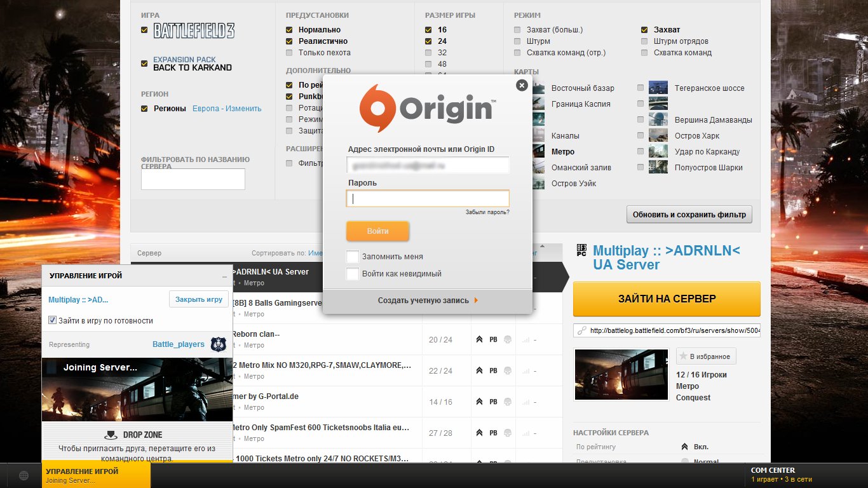Click PB icon in the SpamFest row
This screenshot has height=488, width=868.
pos(493,433)
